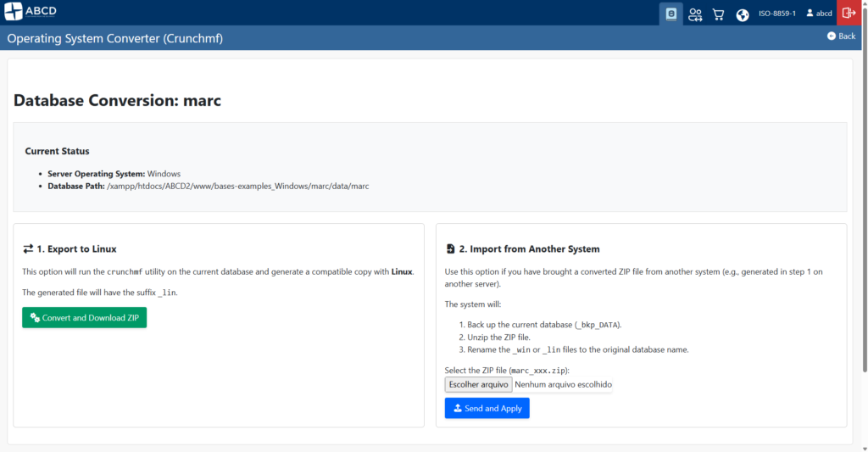Click the gears icon in Convert button

pyautogui.click(x=35, y=318)
